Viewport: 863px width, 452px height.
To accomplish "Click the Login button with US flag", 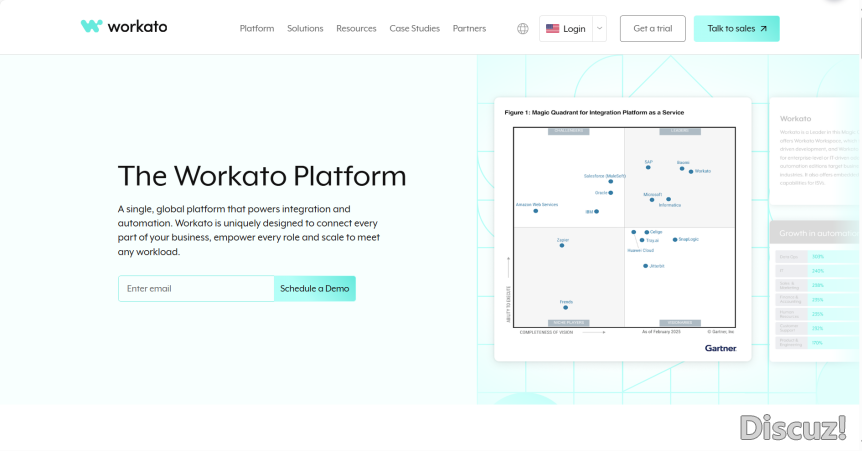I will [566, 29].
